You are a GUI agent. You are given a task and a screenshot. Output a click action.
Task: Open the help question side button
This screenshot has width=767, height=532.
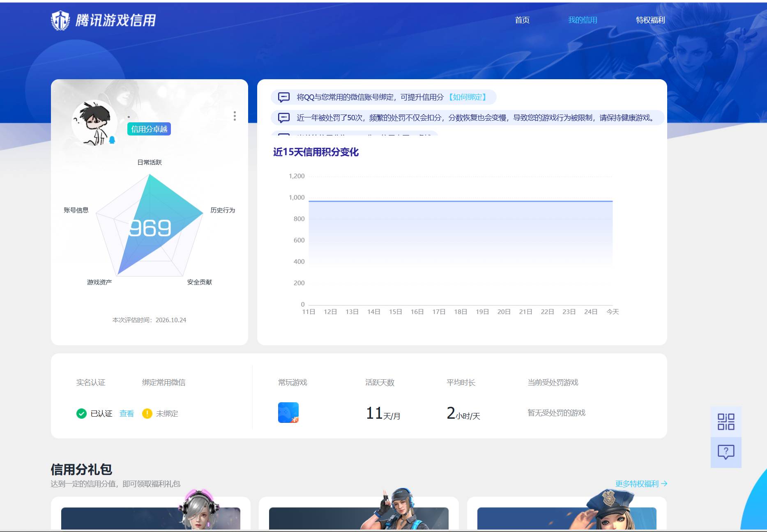coord(726,452)
